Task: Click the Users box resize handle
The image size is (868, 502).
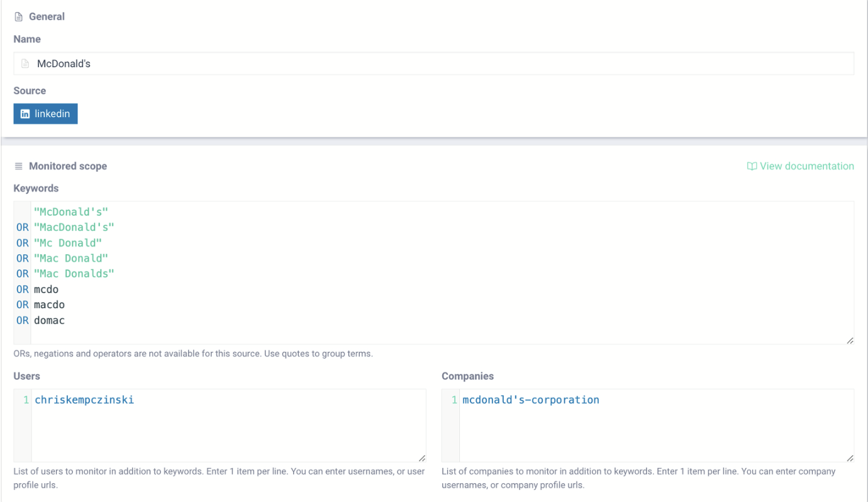Action: 422,458
